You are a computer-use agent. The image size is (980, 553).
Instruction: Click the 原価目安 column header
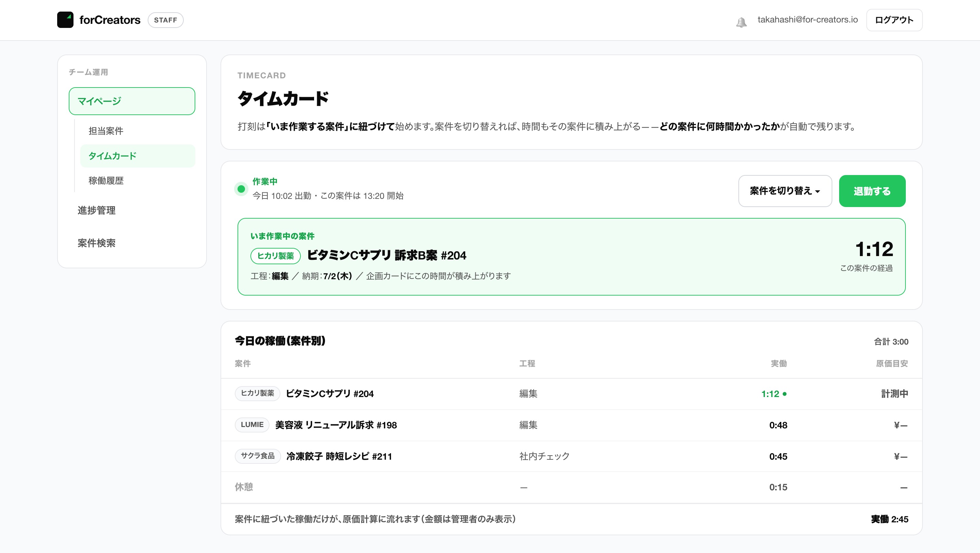point(892,363)
